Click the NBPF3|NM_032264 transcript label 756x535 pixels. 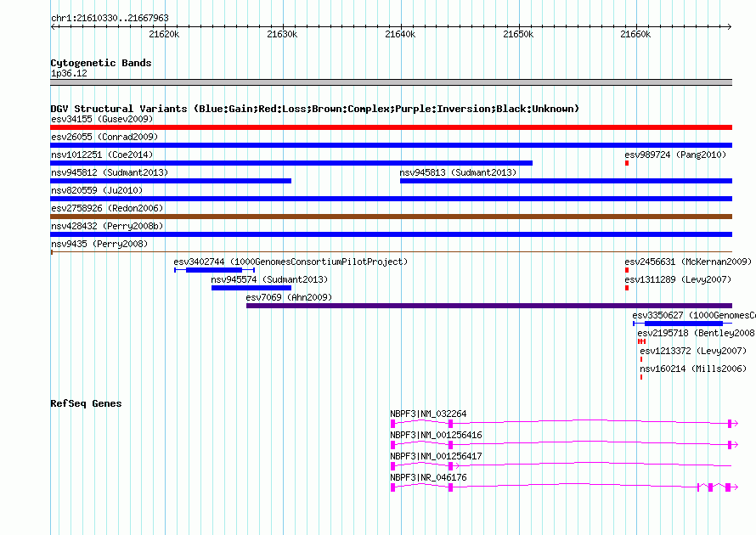tap(428, 414)
